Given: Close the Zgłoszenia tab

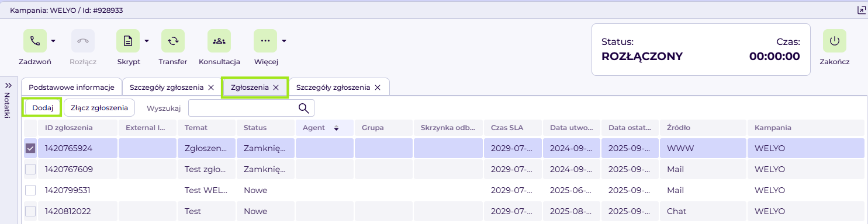Looking at the screenshot, I should point(276,87).
